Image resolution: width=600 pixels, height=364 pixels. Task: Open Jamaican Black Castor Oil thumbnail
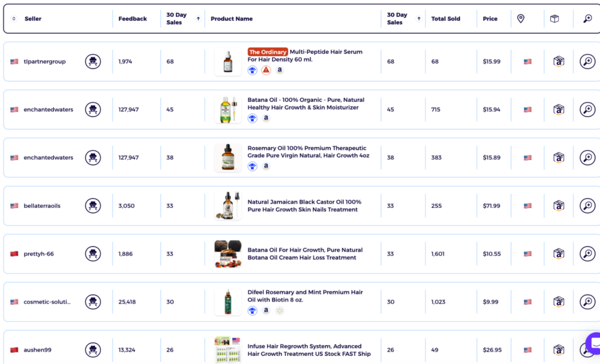click(228, 206)
